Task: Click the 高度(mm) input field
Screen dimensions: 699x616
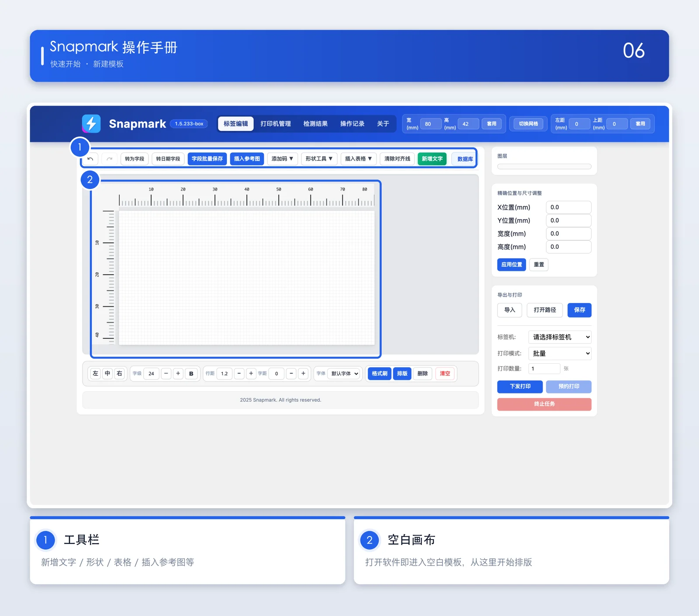Action: coord(569,247)
